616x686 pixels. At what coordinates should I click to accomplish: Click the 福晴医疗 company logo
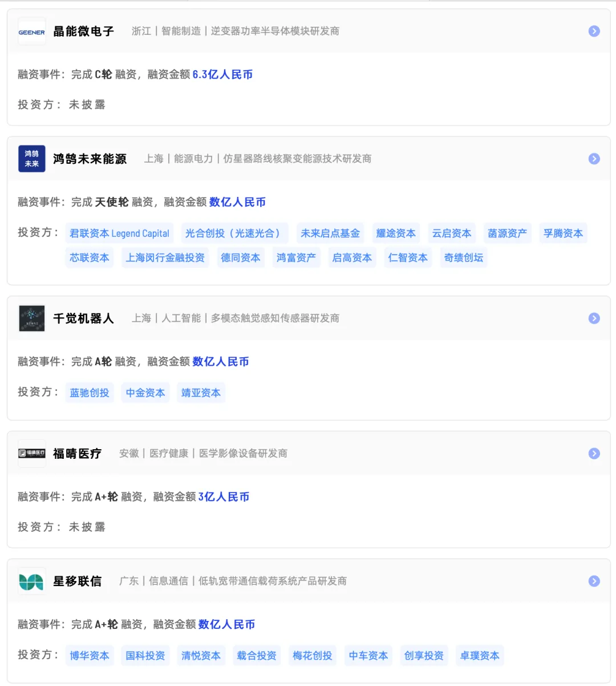[x=31, y=453]
